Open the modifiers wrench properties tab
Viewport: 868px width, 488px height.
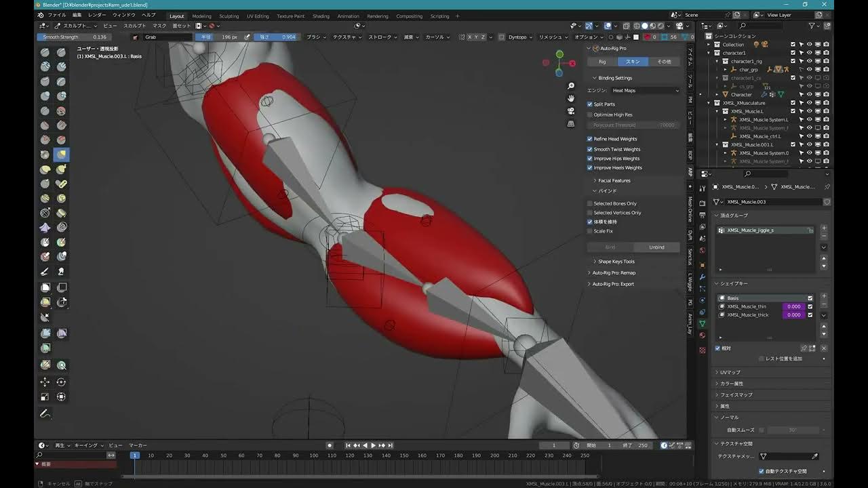[x=702, y=276]
